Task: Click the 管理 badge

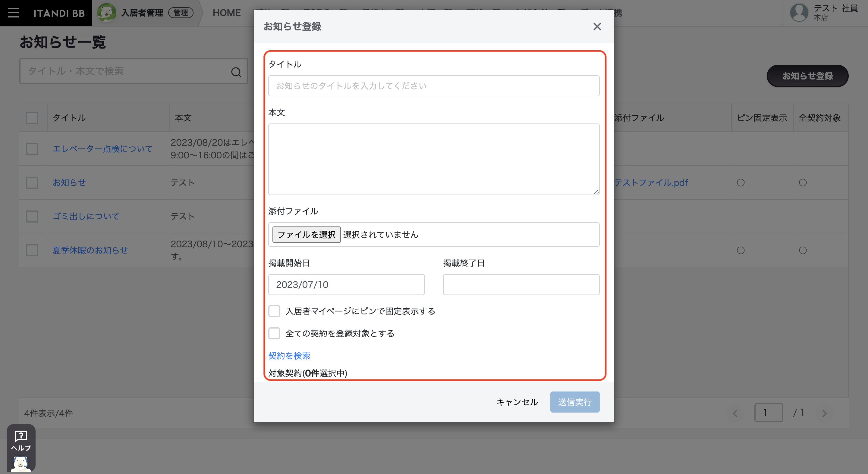Action: coord(181,13)
